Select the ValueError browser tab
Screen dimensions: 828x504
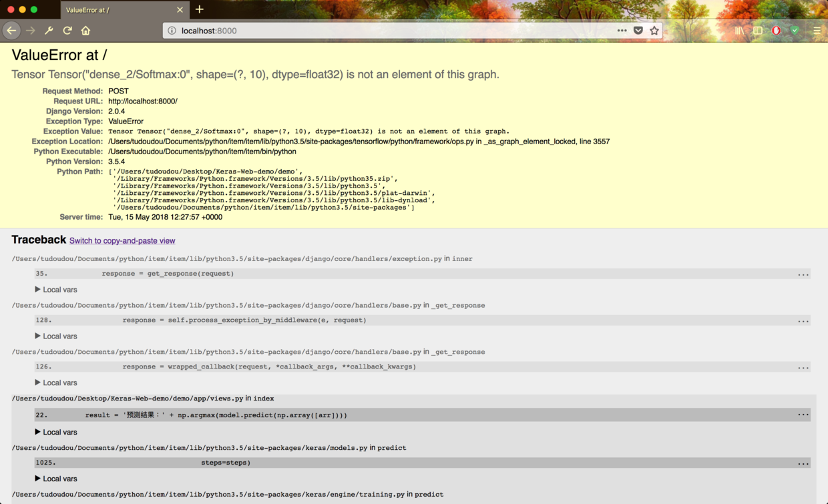click(x=117, y=10)
